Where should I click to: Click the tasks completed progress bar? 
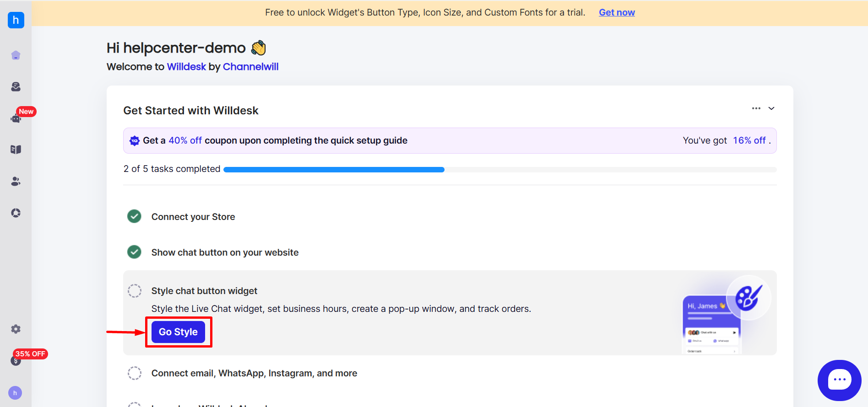(x=500, y=170)
